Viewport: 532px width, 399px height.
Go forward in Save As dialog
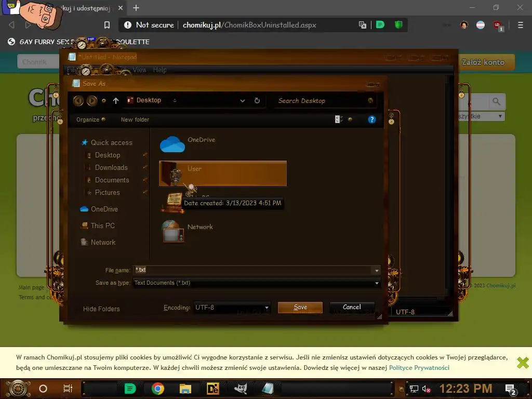coord(91,101)
